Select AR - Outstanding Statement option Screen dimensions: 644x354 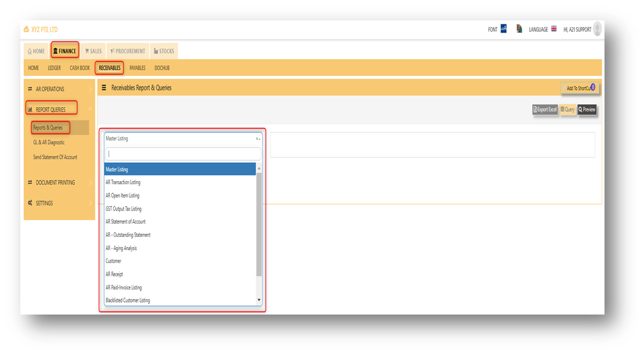[x=180, y=234]
